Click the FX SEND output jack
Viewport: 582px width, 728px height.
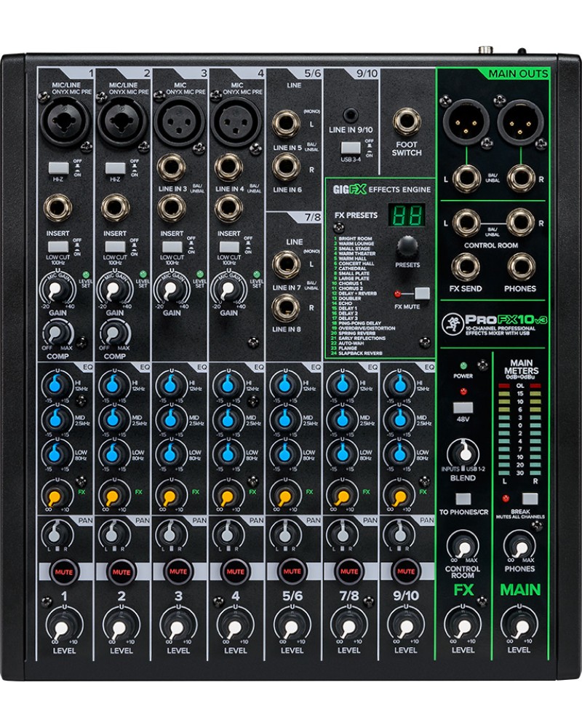tap(464, 266)
